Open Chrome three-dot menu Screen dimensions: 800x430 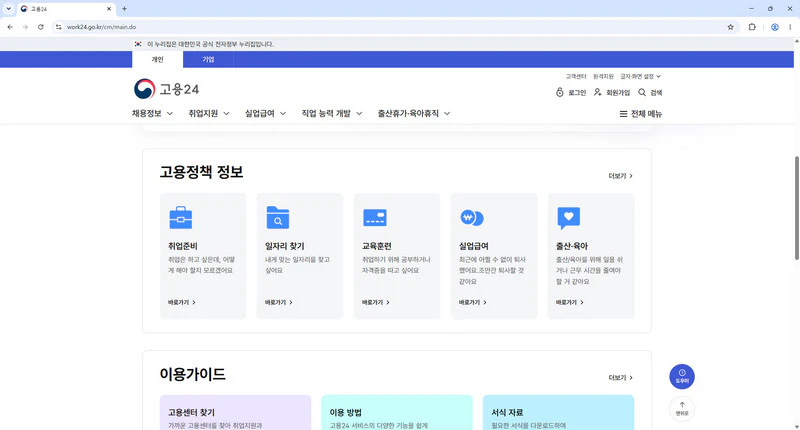790,27
